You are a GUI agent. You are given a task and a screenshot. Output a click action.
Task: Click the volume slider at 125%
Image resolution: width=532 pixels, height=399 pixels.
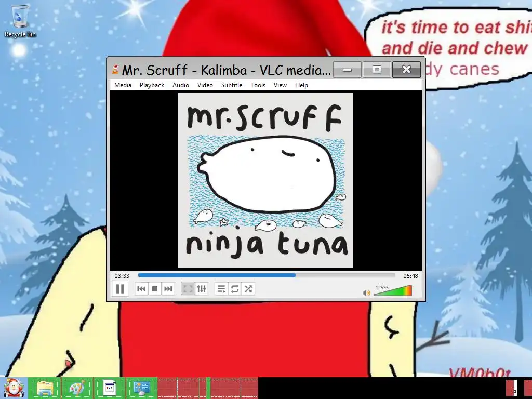[x=393, y=291]
